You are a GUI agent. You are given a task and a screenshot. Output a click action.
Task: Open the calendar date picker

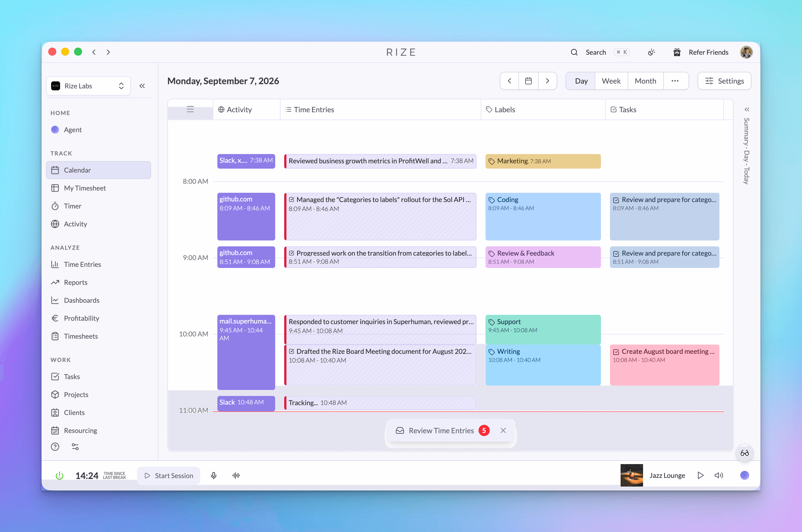click(528, 81)
